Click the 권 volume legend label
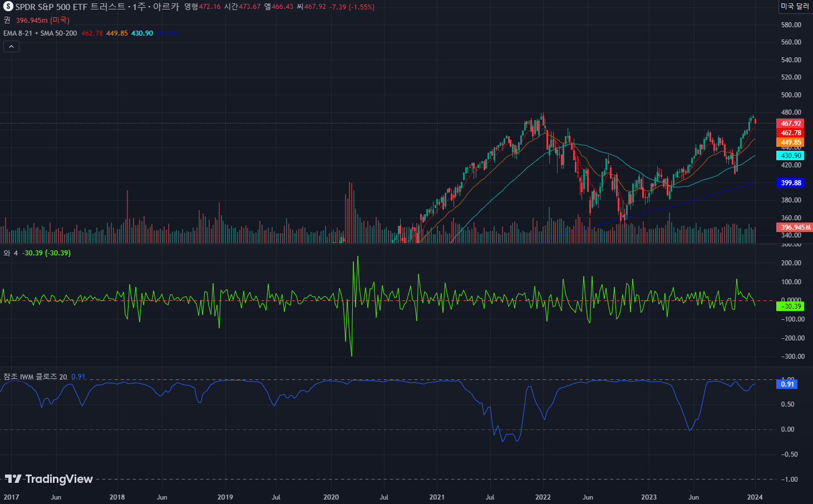 click(x=7, y=20)
